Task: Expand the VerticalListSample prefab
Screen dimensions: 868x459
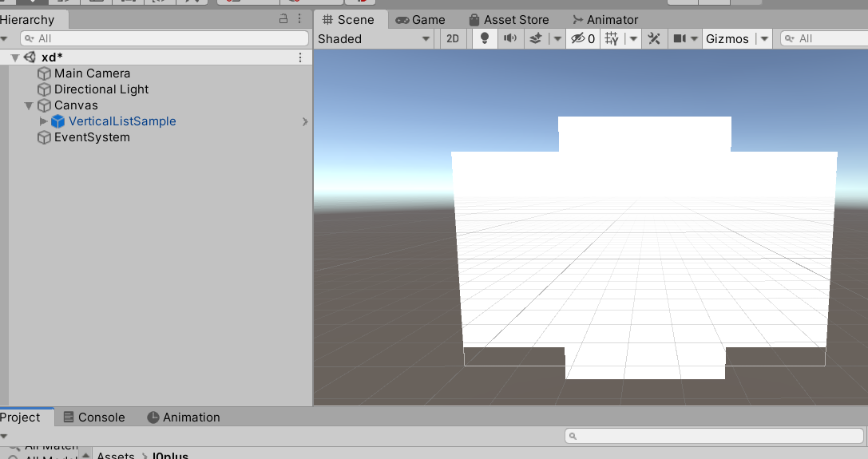Action: 43,121
